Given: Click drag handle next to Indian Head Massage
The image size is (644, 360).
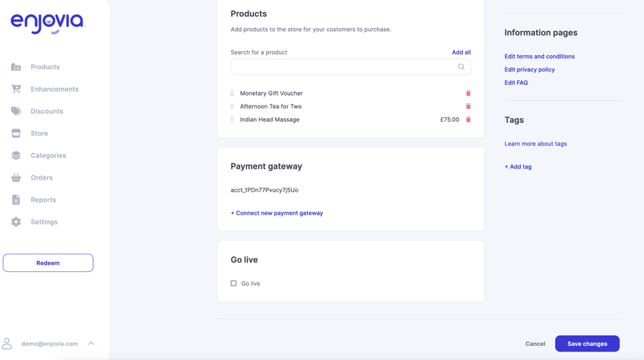Looking at the screenshot, I should pyautogui.click(x=232, y=120).
